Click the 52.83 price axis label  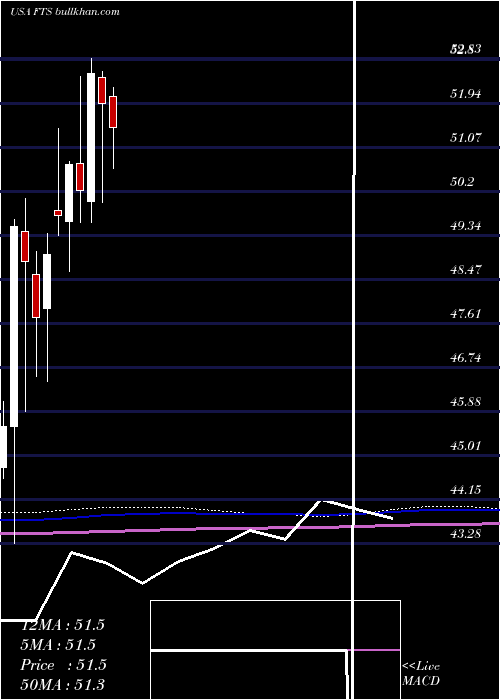[x=466, y=49]
